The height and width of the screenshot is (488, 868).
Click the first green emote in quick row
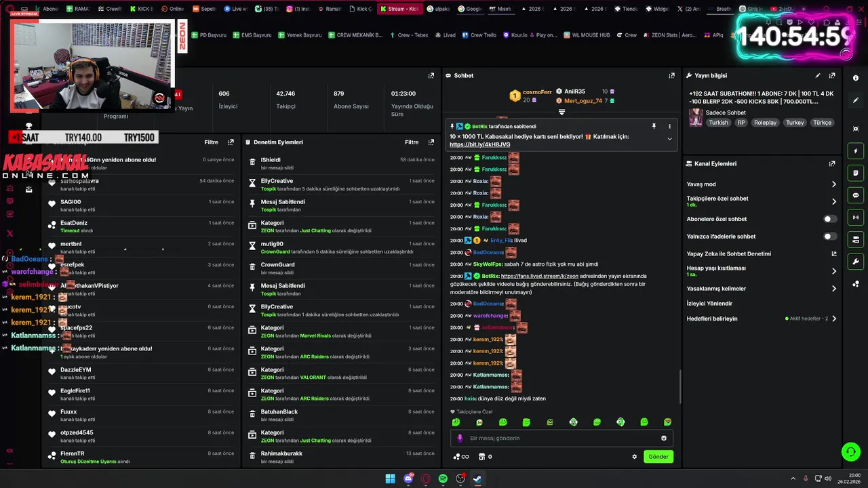(456, 422)
